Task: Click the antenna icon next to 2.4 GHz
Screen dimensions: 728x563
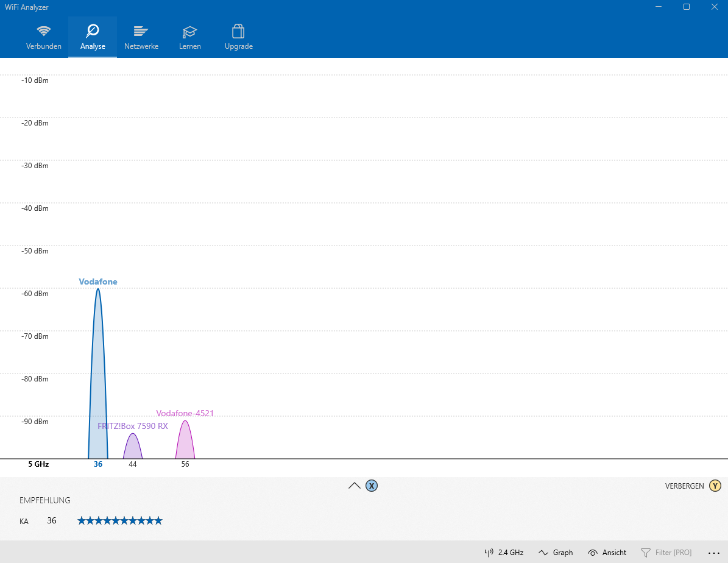Action: point(489,552)
